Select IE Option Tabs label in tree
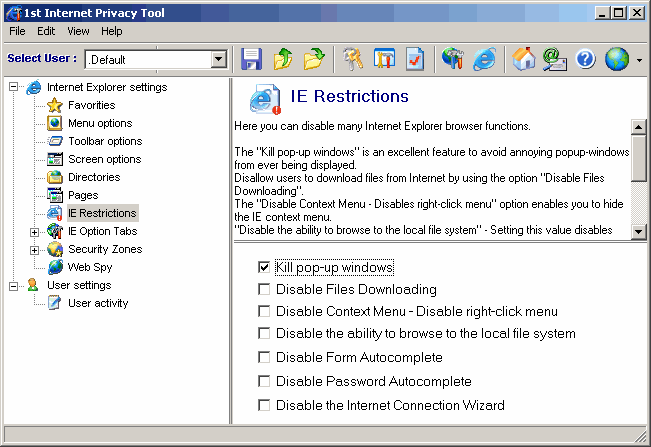The width and height of the screenshot is (651, 447). [x=102, y=231]
